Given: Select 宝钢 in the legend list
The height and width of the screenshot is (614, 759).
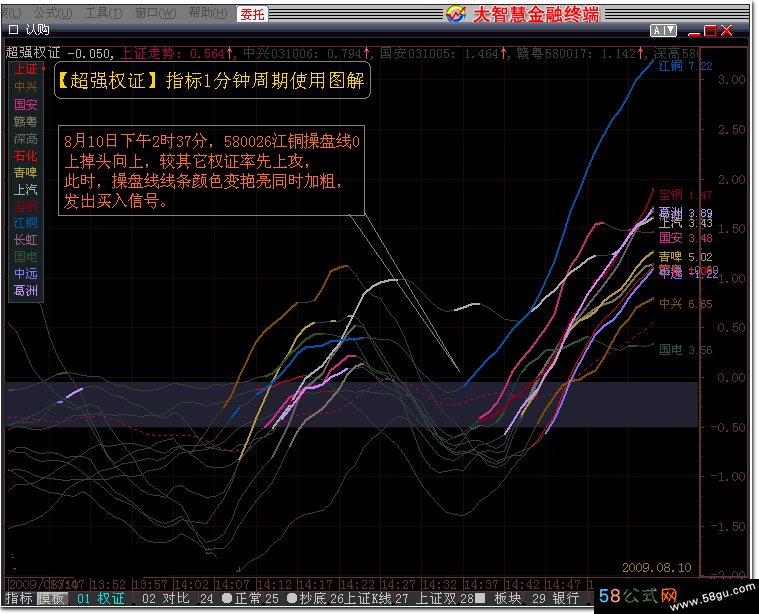Looking at the screenshot, I should tap(25, 206).
